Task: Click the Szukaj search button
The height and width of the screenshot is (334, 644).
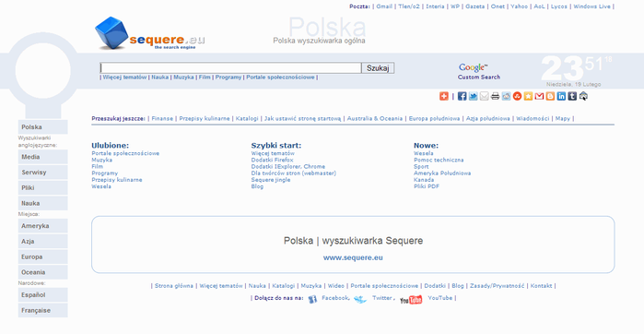Action: [x=378, y=68]
